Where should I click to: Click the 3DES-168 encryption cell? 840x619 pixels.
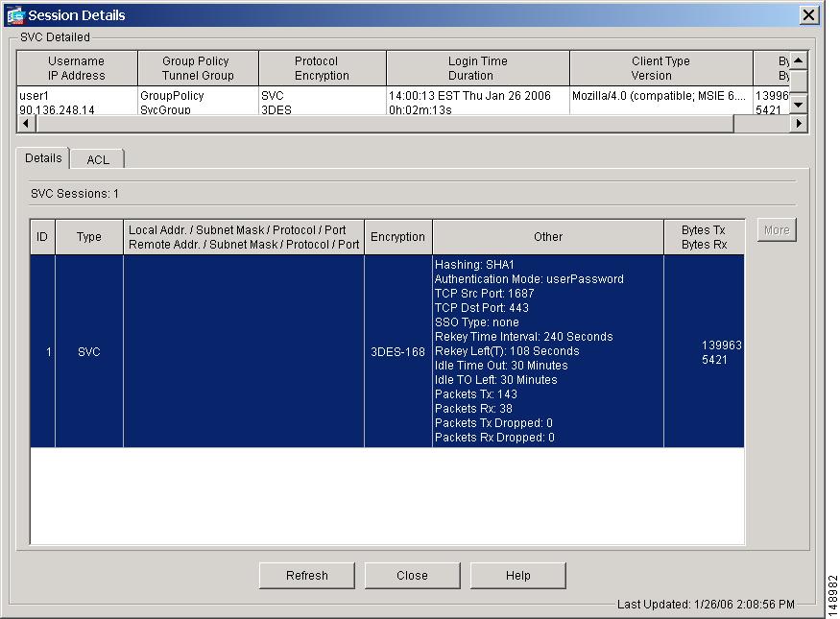coord(398,352)
